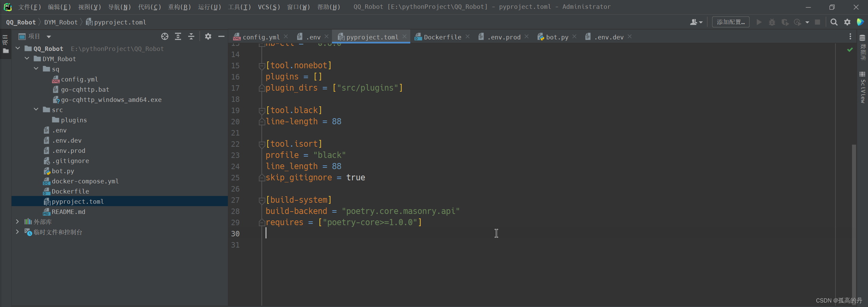Close the .env.dev tab

click(x=630, y=36)
